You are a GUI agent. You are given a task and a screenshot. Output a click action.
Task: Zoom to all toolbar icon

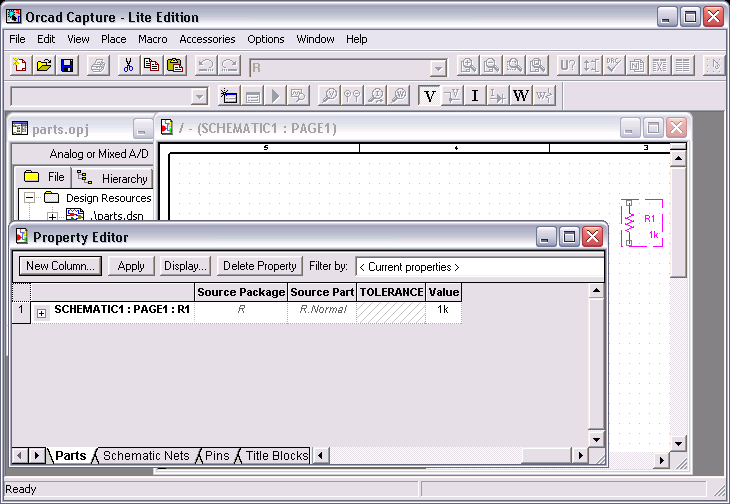click(537, 66)
